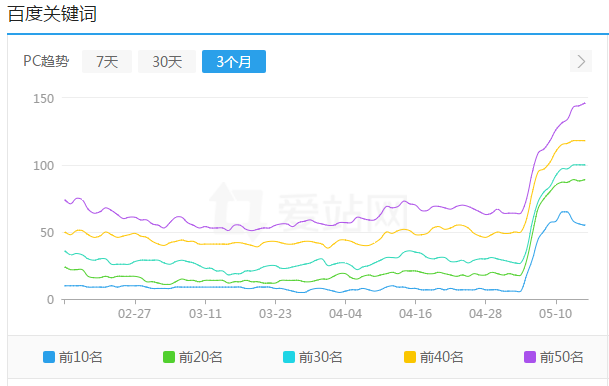Click the 前50名 legend label
Viewport: 609px width, 386px height.
click(562, 357)
